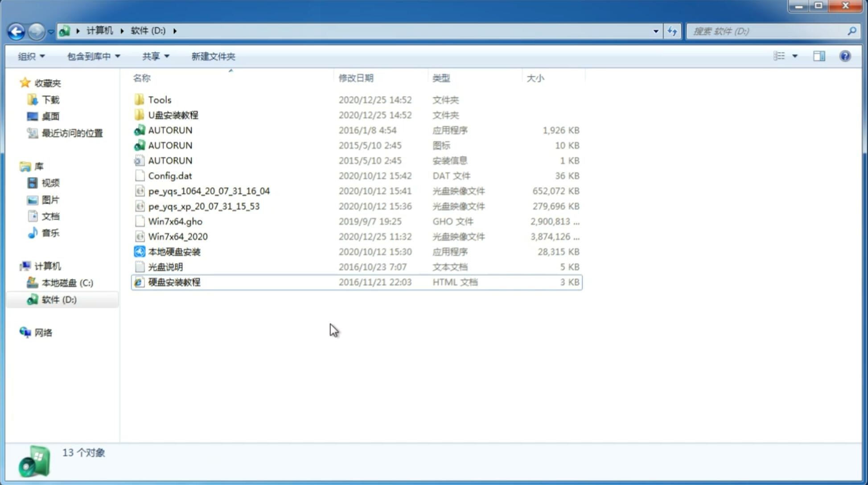This screenshot has width=868, height=485.
Task: Open the Tools folder
Action: tap(159, 99)
